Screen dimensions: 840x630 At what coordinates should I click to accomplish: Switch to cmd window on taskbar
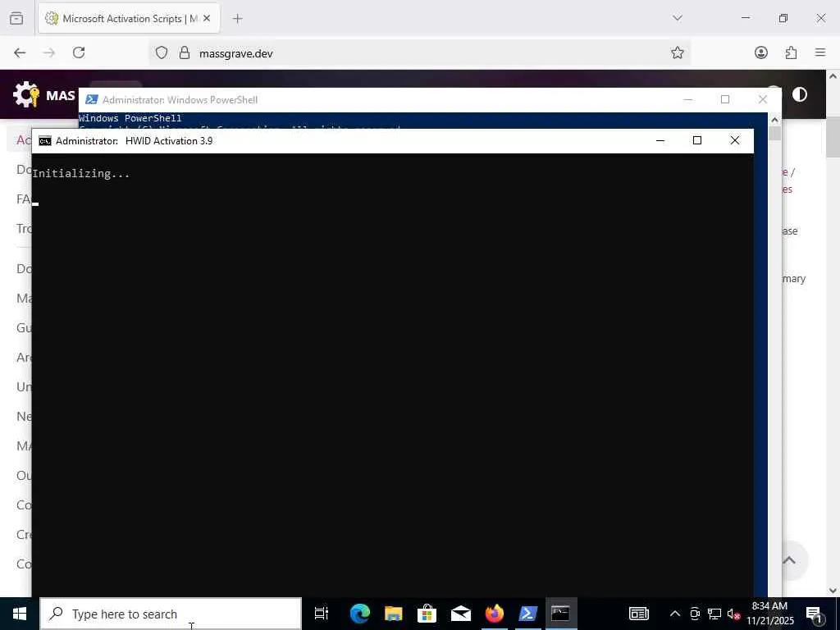(561, 614)
